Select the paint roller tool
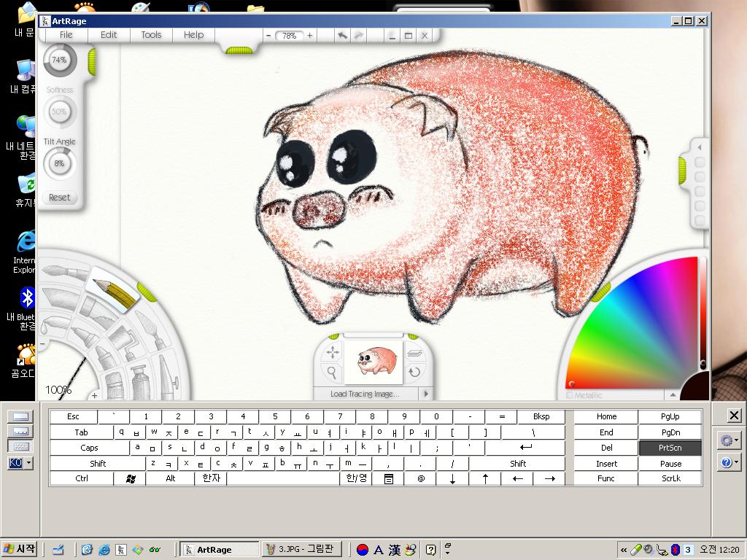Viewport: 747px width, 560px height. tap(125, 341)
